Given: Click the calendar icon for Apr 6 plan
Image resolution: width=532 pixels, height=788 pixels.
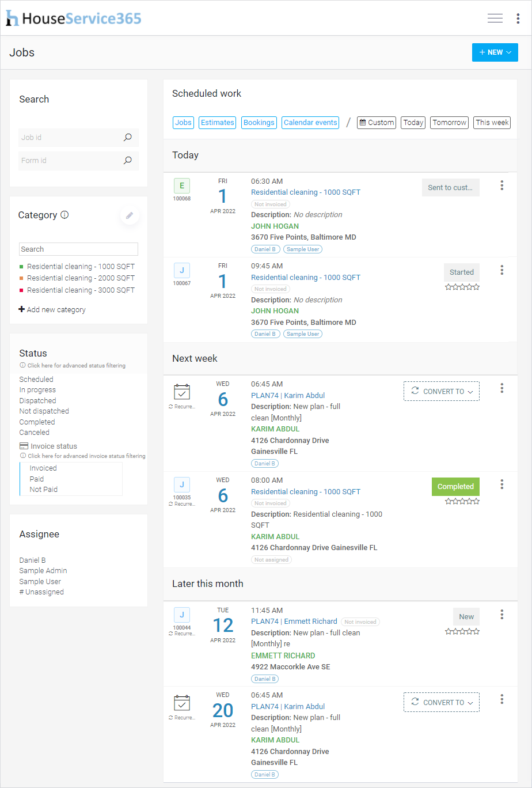Looking at the screenshot, I should (x=182, y=392).
